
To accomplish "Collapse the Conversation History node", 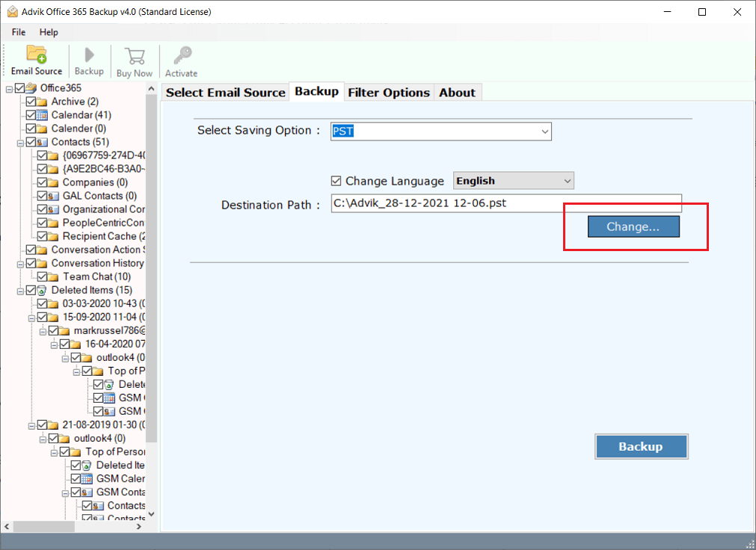I will [20, 264].
